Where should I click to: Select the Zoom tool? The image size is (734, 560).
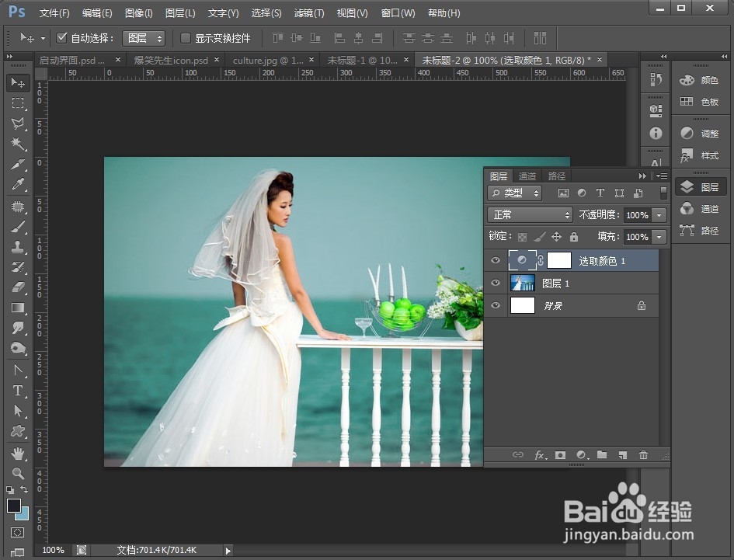coord(18,473)
